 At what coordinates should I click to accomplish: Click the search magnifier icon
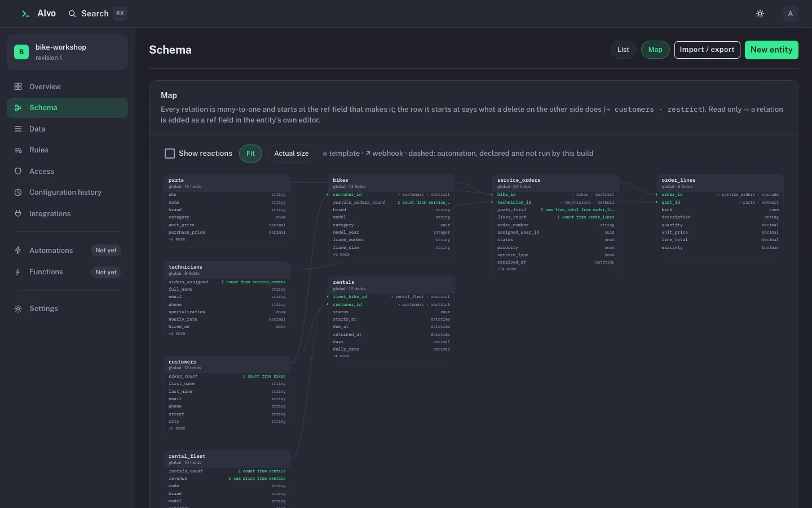pyautogui.click(x=72, y=14)
